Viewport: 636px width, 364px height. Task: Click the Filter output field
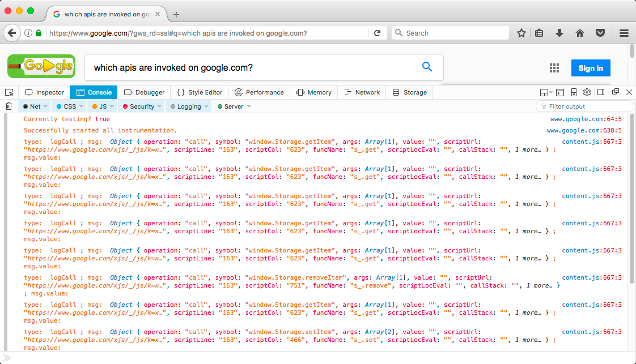pyautogui.click(x=584, y=106)
